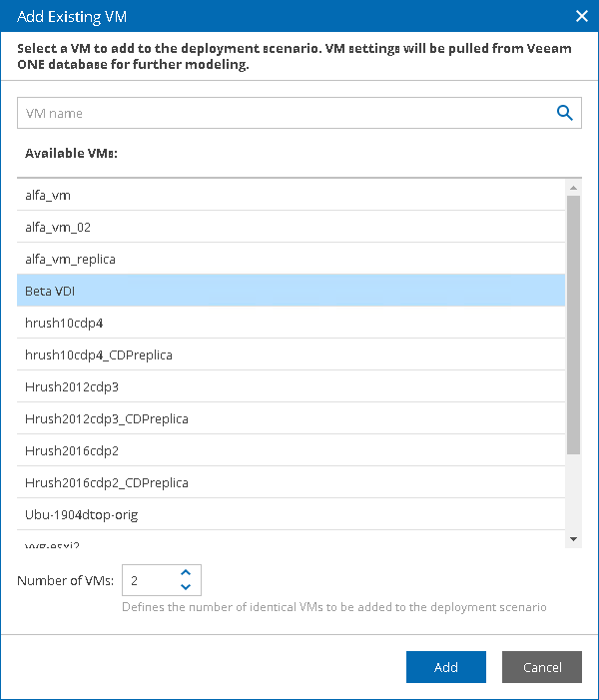Pick hrush10cdp4 from the list
The width and height of the screenshot is (599, 700).
[x=290, y=323]
